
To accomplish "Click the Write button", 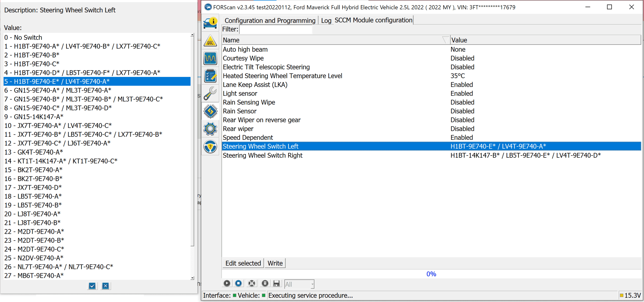I will pyautogui.click(x=275, y=263).
